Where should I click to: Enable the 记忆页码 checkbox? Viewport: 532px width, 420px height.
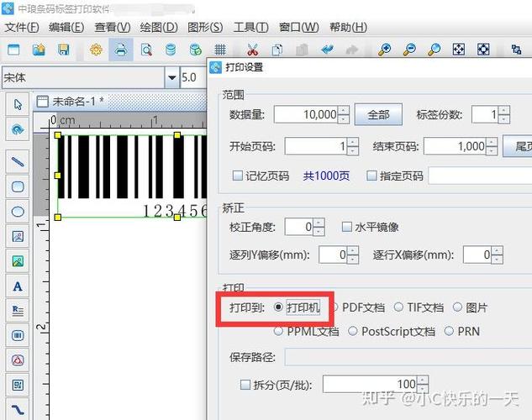click(238, 176)
